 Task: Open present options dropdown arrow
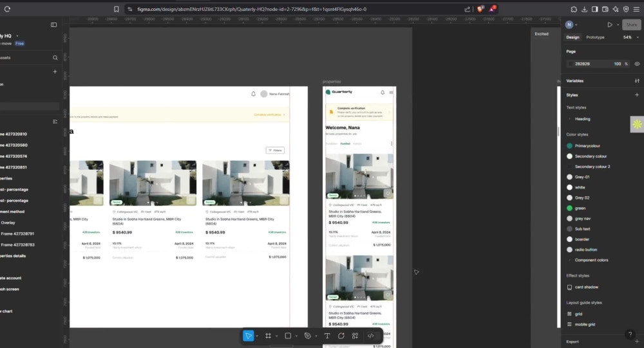point(618,24)
